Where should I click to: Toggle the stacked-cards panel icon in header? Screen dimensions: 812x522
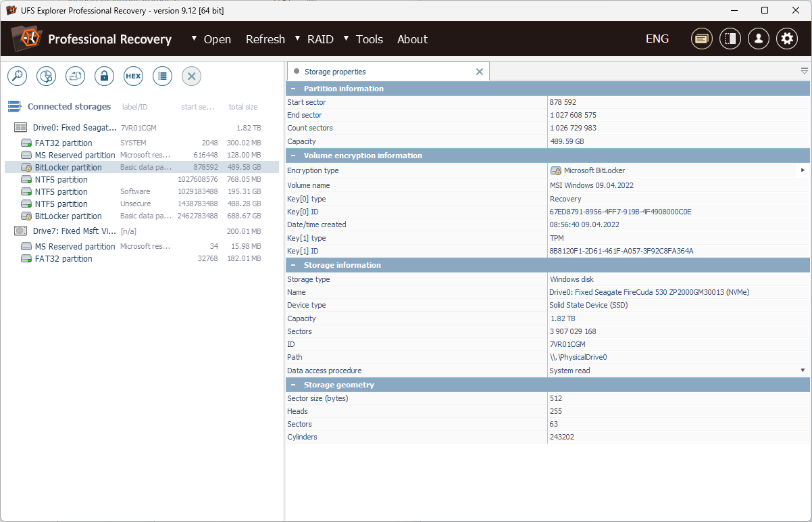coord(701,39)
